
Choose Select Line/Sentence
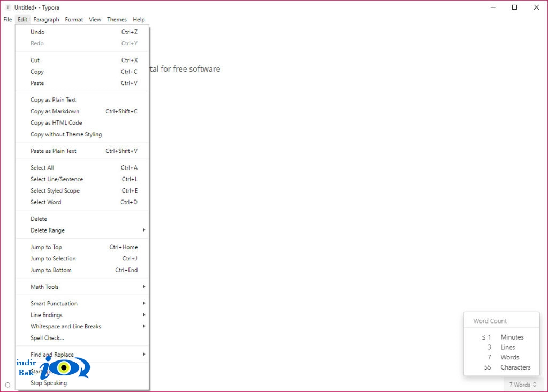(x=82, y=179)
